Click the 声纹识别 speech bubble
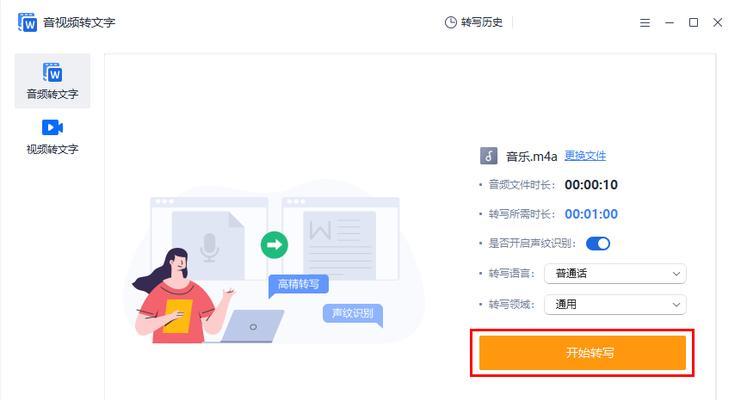Screen dimensions: 741x400 coord(353,314)
